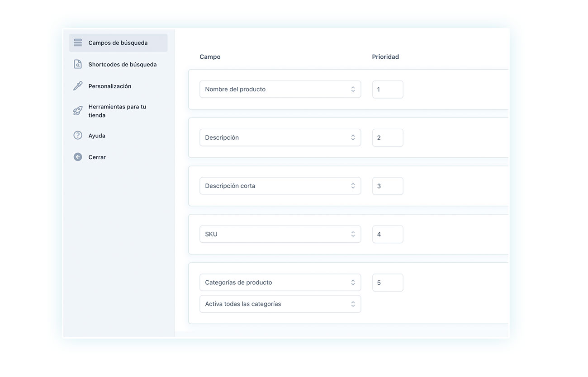Click the priority field with value 2

pos(388,137)
